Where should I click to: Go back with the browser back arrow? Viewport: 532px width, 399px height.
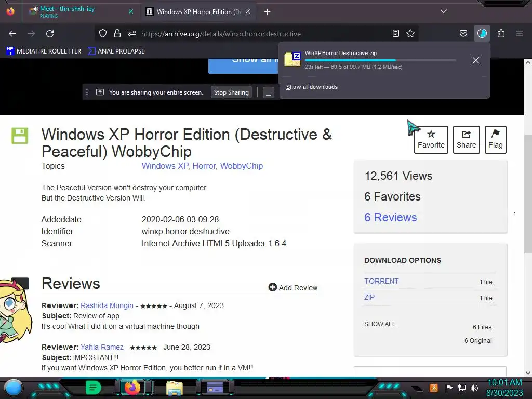click(12, 34)
